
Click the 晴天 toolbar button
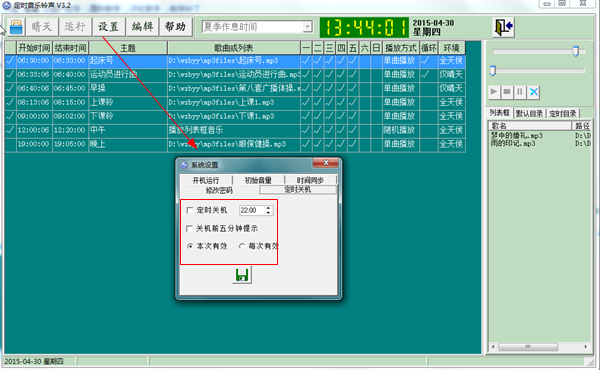[42, 27]
